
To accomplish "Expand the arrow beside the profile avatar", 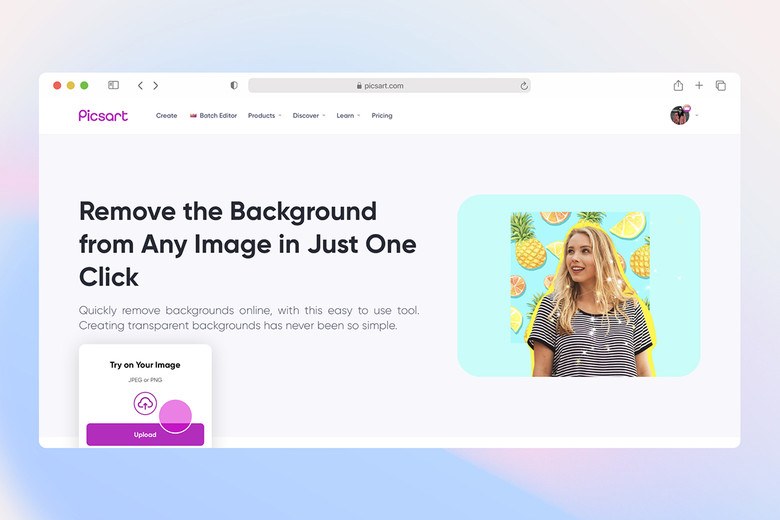I will pyautogui.click(x=696, y=116).
